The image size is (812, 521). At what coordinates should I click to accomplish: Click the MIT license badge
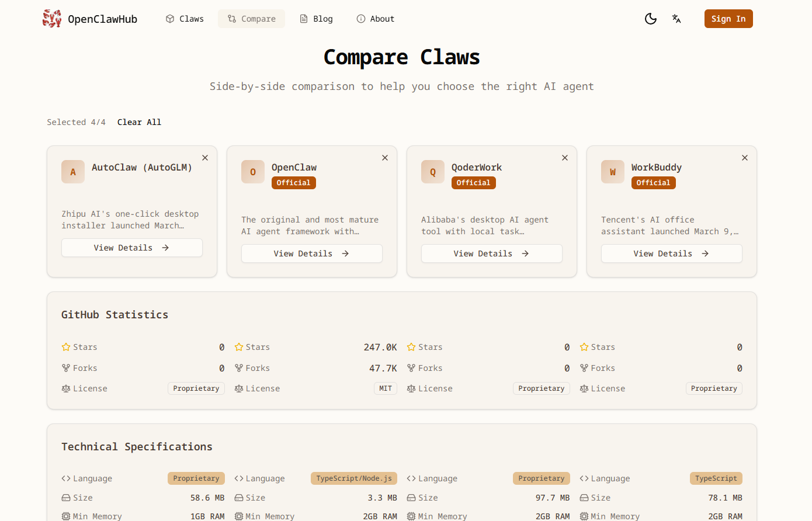[386, 388]
